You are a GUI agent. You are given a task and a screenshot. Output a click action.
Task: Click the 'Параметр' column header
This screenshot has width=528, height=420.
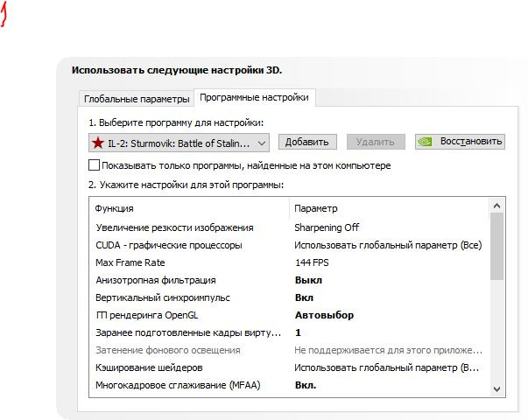(x=390, y=208)
